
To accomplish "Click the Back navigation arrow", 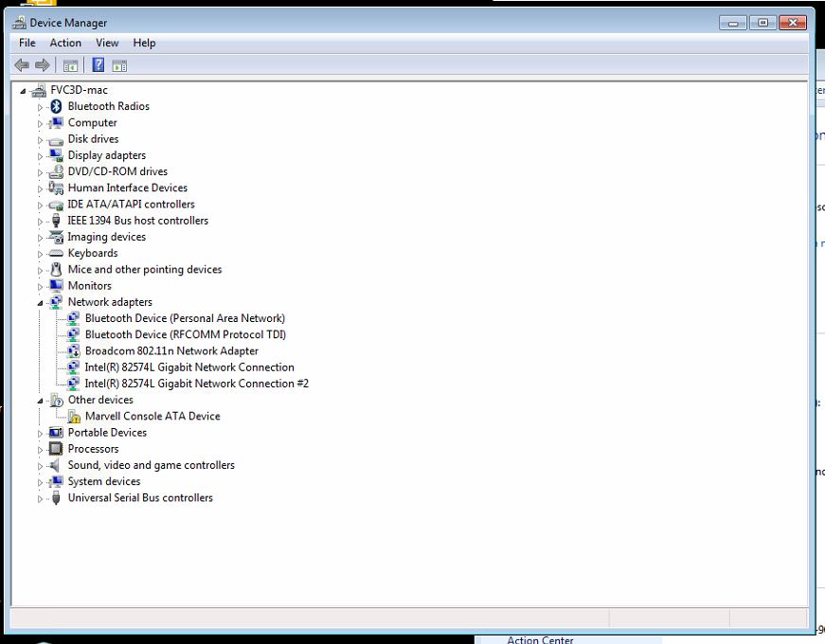I will 21,64.
